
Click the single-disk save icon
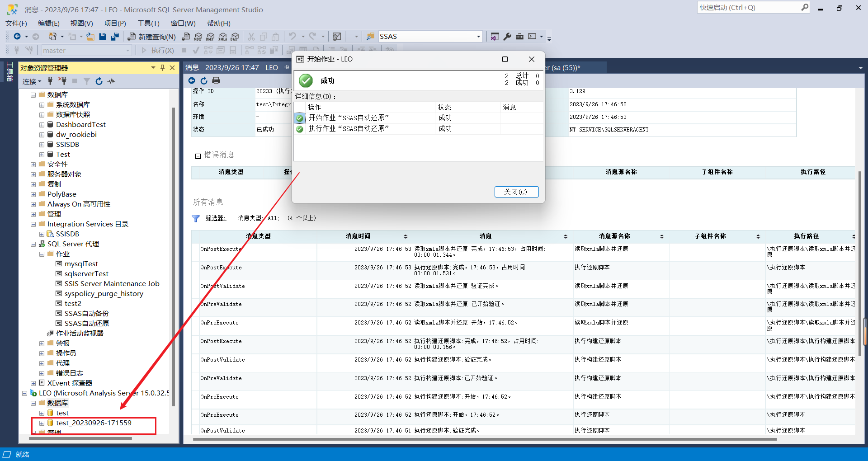click(103, 37)
